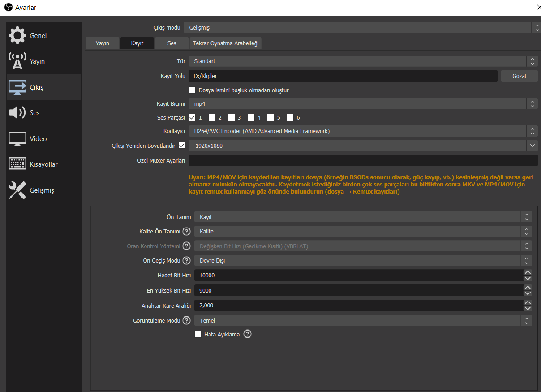Uncheck audio track 1 checkbox

click(192, 117)
